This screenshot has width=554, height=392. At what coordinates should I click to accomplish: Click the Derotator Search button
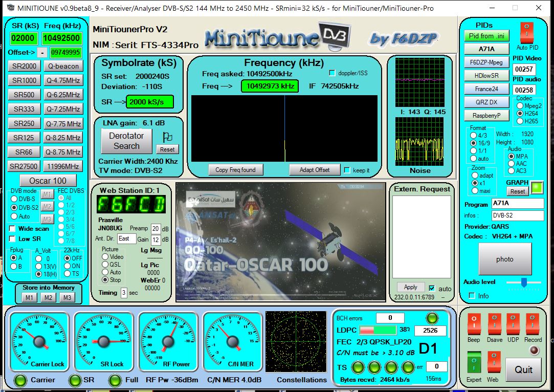[x=126, y=141]
